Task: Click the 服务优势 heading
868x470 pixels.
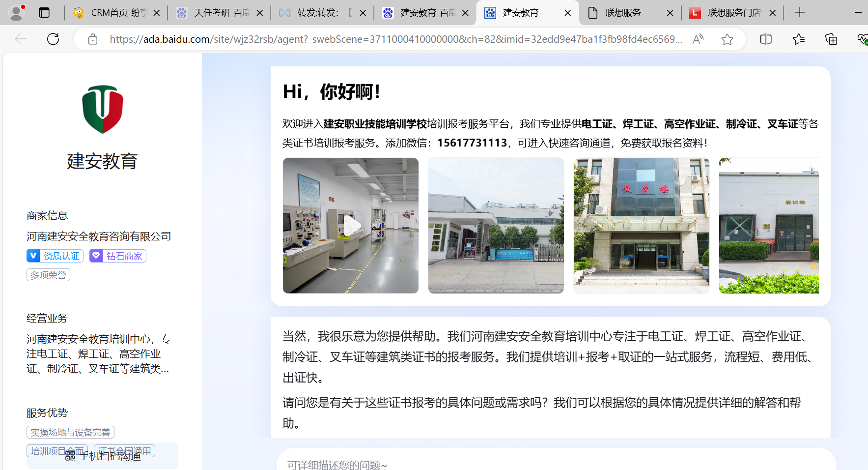Action: coord(47,412)
